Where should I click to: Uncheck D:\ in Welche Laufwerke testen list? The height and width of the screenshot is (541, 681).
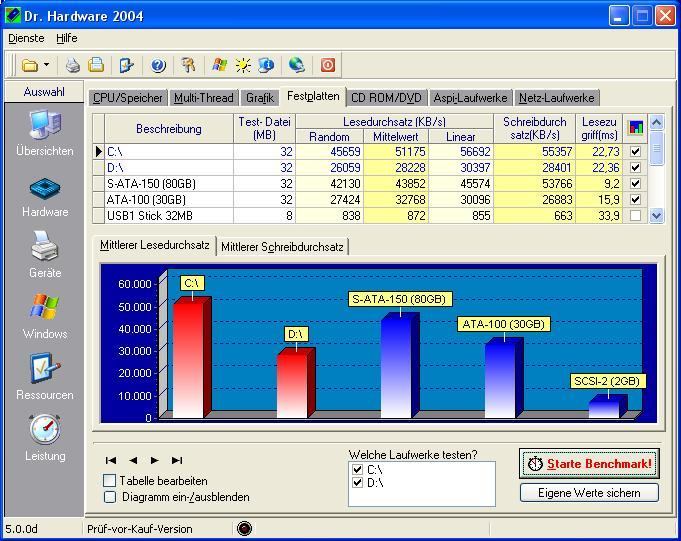coord(357,482)
